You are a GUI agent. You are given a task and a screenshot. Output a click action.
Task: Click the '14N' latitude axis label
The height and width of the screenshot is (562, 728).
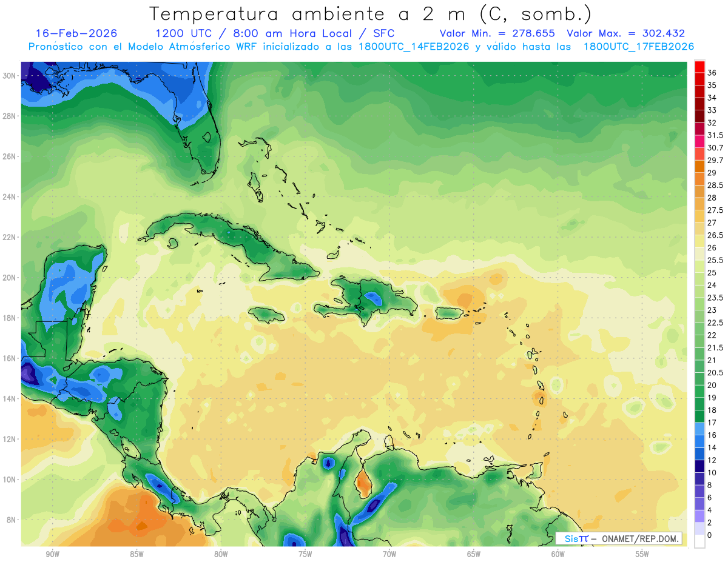(9, 398)
